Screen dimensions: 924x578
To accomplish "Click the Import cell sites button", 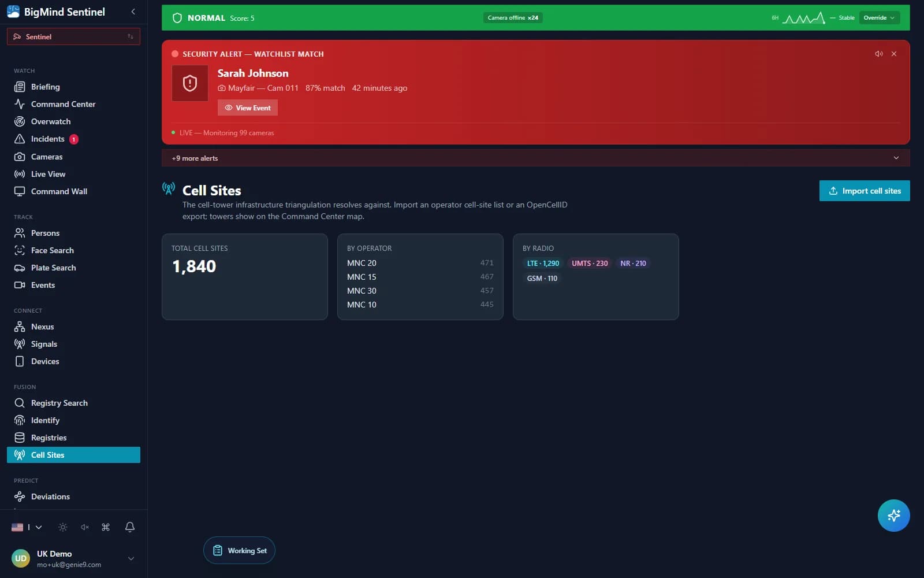I will pyautogui.click(x=865, y=191).
